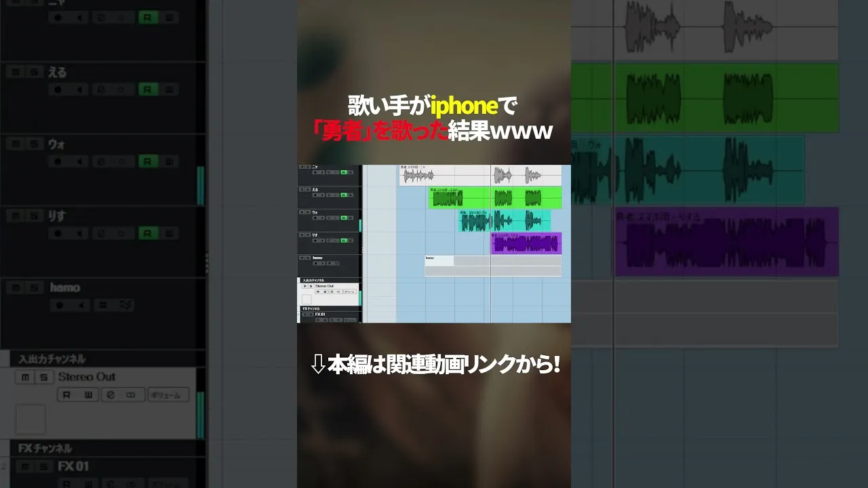The image size is (868, 488).
Task: Toggle monitor speaker icon on ウォ track
Action: 79,161
